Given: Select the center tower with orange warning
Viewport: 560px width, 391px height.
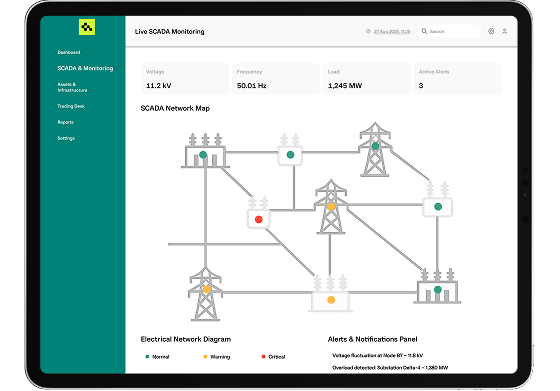Looking at the screenshot, I should point(331,206).
